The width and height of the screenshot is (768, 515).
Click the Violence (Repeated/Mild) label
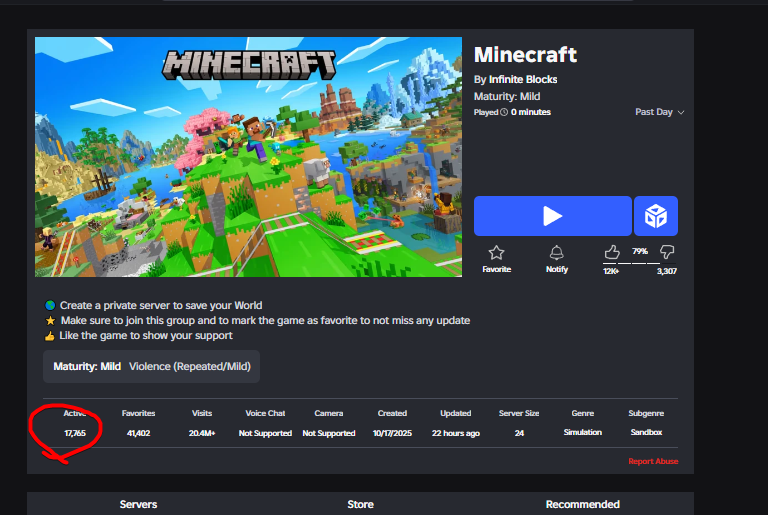(190, 367)
